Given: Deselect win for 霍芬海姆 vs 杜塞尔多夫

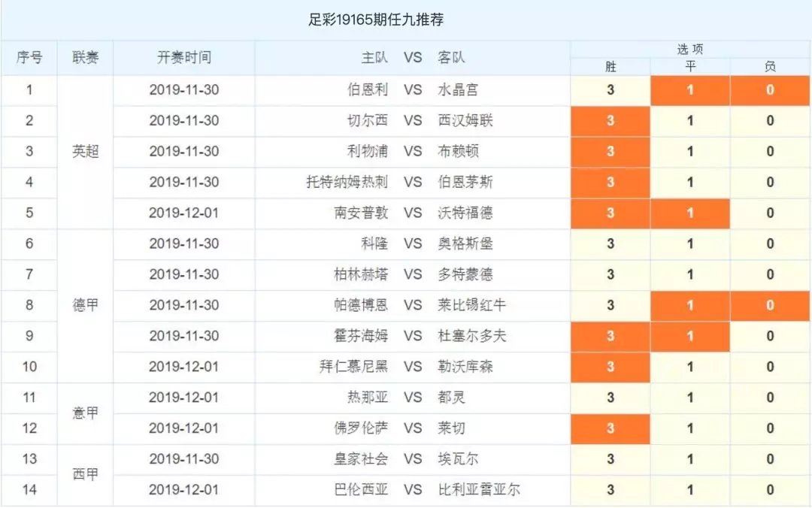Looking at the screenshot, I should pyautogui.click(x=611, y=336).
